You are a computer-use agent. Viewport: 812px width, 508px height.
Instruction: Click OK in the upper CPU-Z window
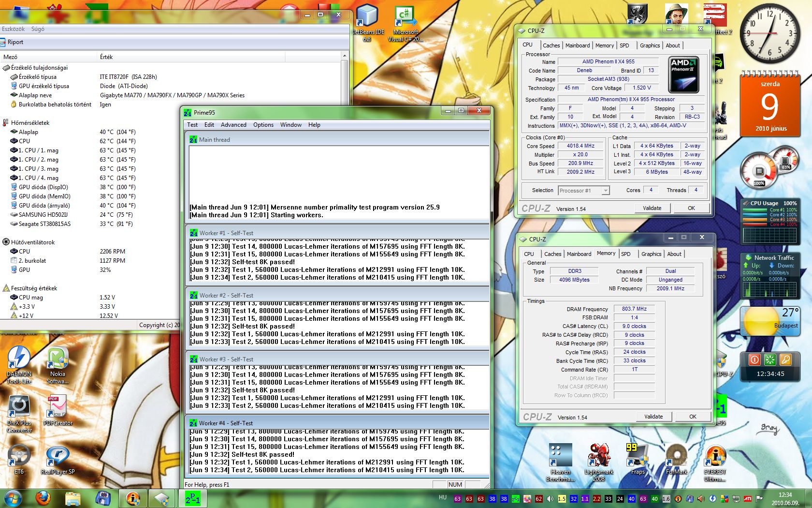coord(691,208)
